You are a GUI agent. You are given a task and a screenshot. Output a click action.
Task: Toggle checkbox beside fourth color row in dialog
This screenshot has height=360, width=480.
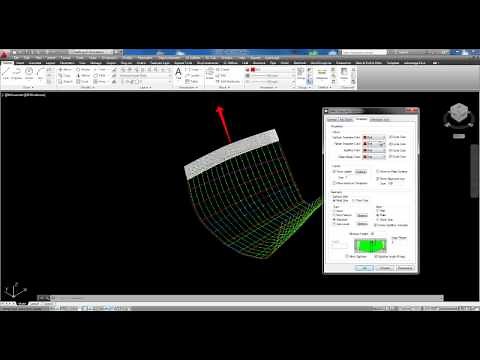[x=391, y=156]
